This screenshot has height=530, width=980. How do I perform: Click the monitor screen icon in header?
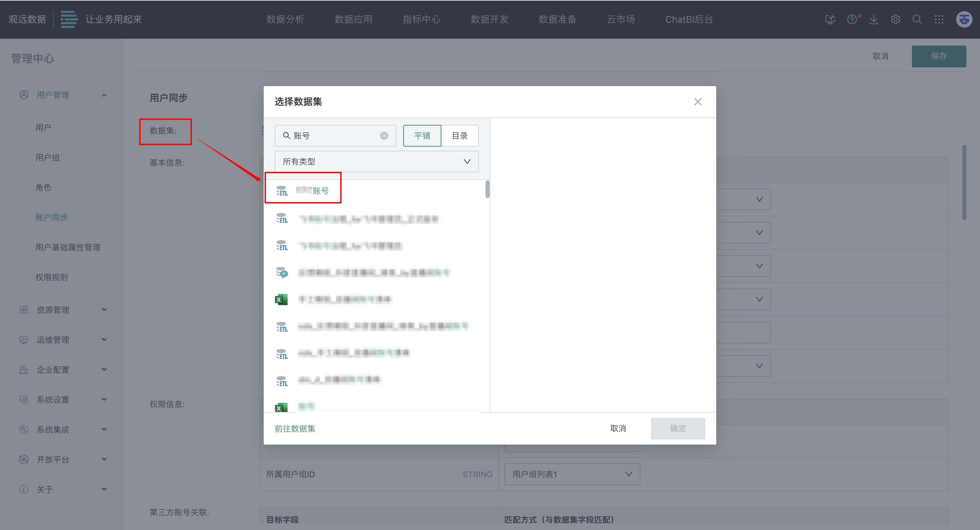pyautogui.click(x=830, y=19)
